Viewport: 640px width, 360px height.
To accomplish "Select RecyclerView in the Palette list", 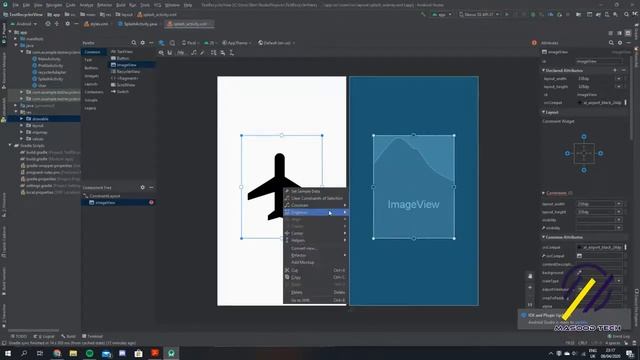I will click(x=132, y=71).
